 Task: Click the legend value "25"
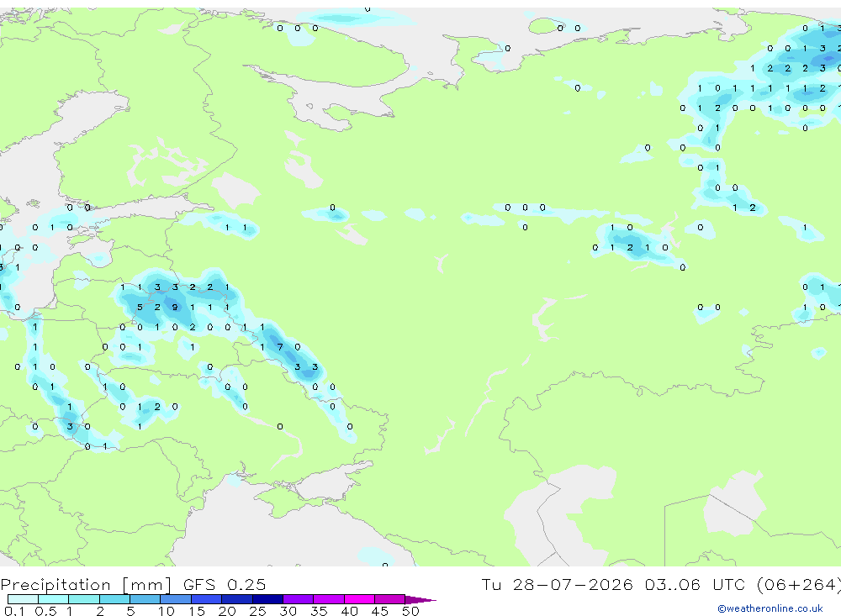pyautogui.click(x=257, y=611)
